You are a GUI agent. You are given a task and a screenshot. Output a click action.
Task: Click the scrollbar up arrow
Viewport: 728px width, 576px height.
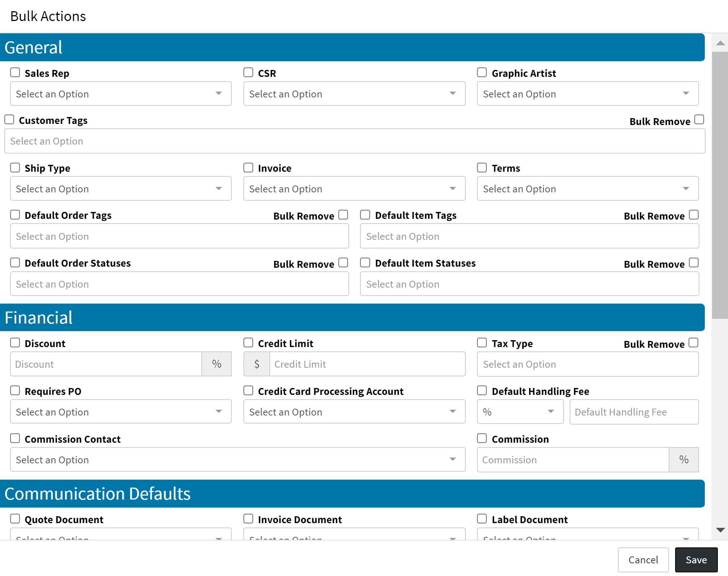click(x=720, y=43)
